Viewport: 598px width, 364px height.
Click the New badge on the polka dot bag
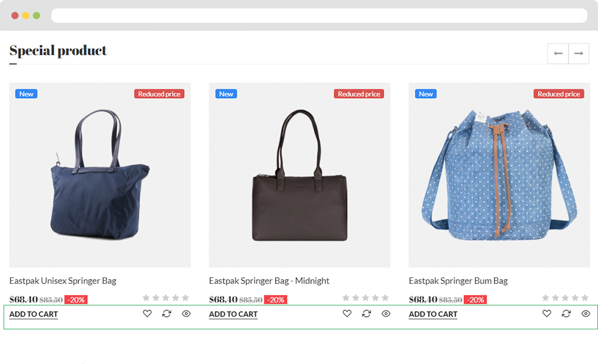pyautogui.click(x=426, y=94)
